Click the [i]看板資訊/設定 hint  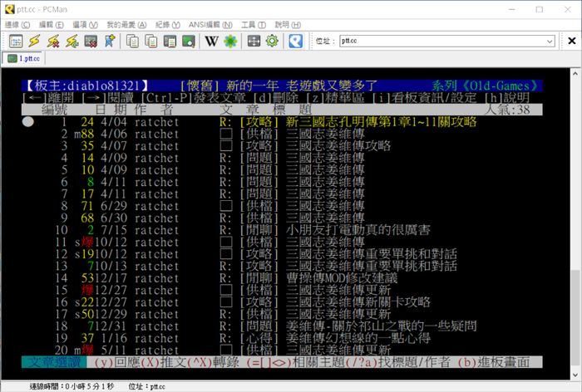click(425, 98)
